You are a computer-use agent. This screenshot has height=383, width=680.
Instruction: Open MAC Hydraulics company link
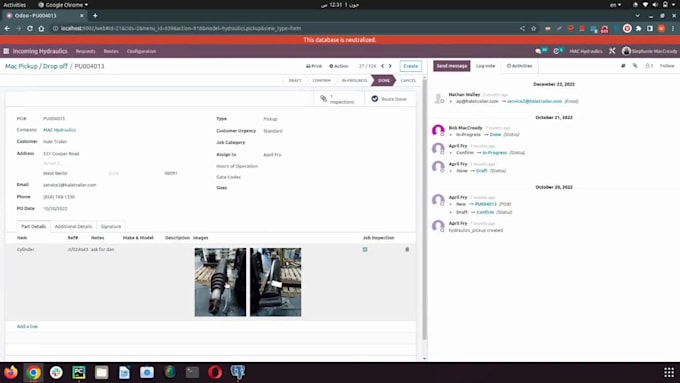tap(59, 130)
